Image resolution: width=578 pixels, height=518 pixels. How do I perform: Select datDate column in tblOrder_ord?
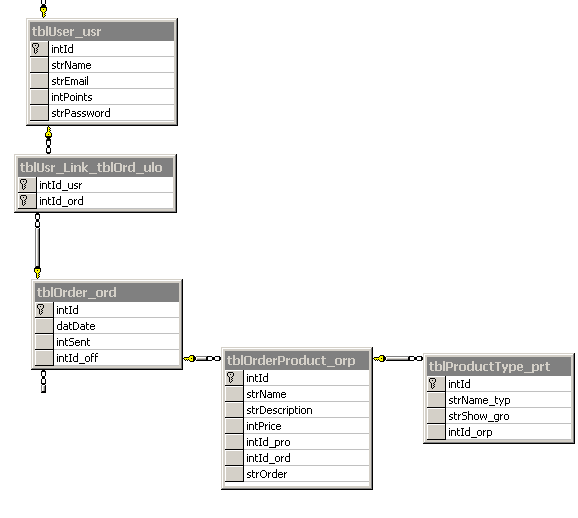(107, 326)
